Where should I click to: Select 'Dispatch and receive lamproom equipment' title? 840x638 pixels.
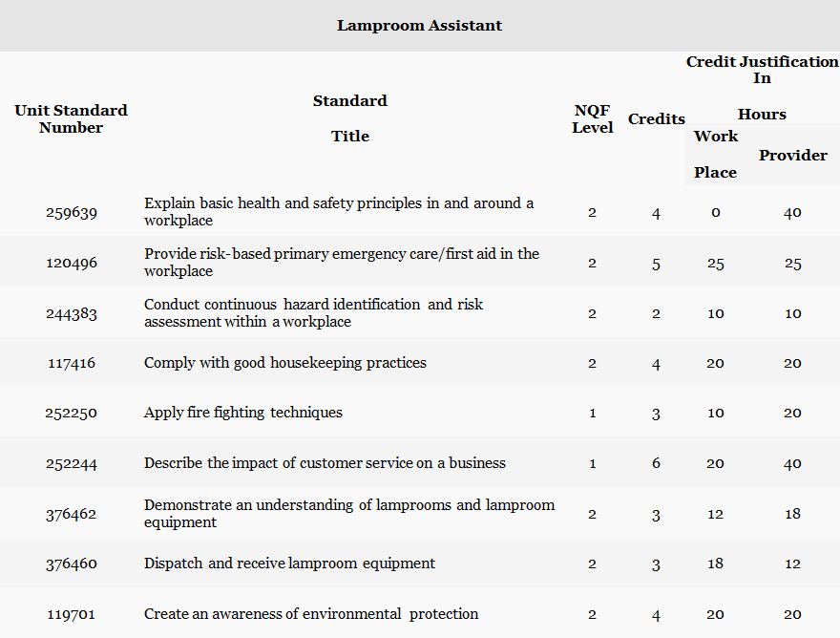coord(289,564)
